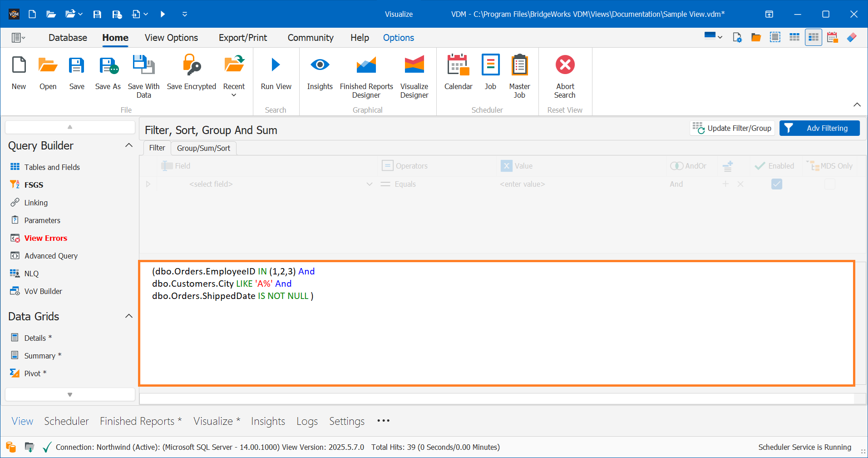868x458 pixels.
Task: Open the select field dropdown
Action: point(369,184)
